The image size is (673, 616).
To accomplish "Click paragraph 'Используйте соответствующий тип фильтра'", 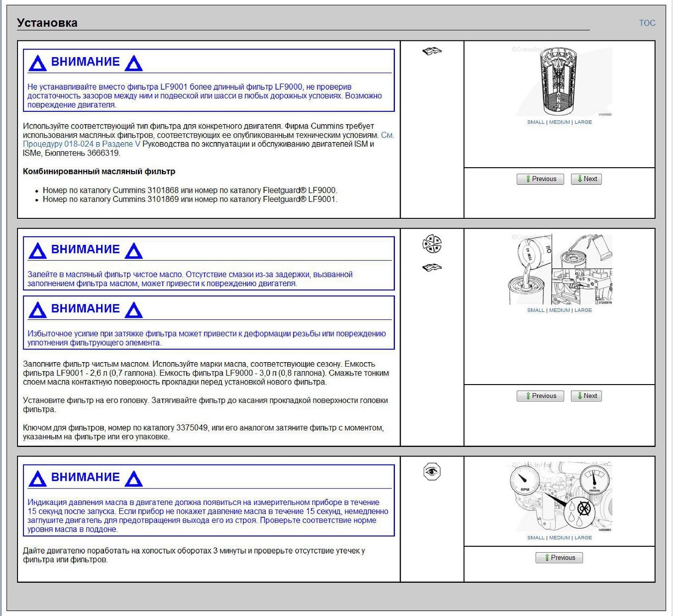I will point(208,140).
